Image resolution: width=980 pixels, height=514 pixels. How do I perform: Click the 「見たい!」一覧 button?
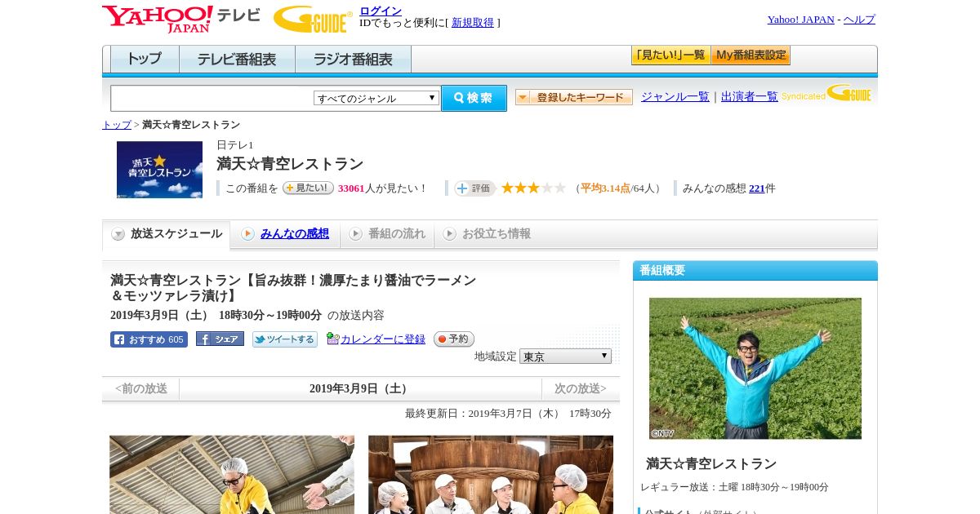[670, 55]
